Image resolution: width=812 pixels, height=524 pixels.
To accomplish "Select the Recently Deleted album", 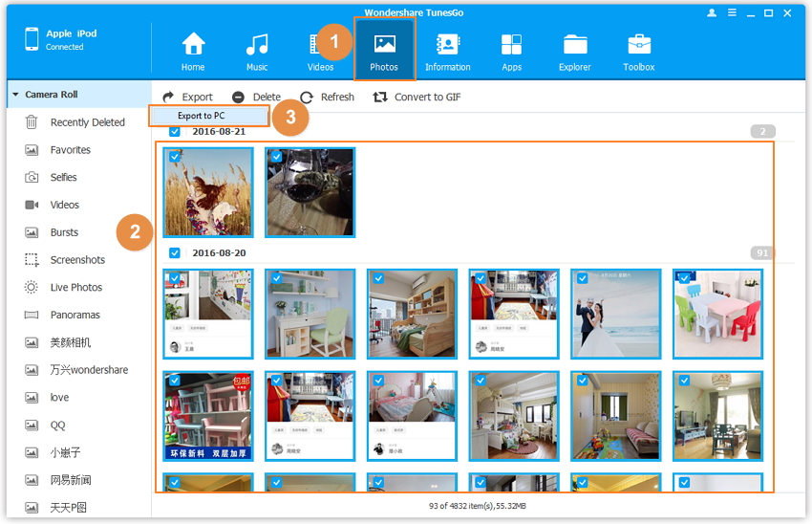I will tap(87, 122).
